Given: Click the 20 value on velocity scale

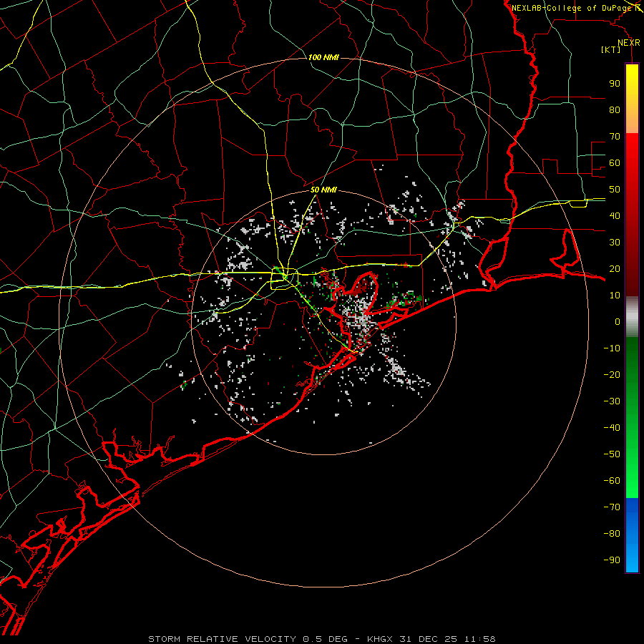Looking at the screenshot, I should (x=615, y=268).
